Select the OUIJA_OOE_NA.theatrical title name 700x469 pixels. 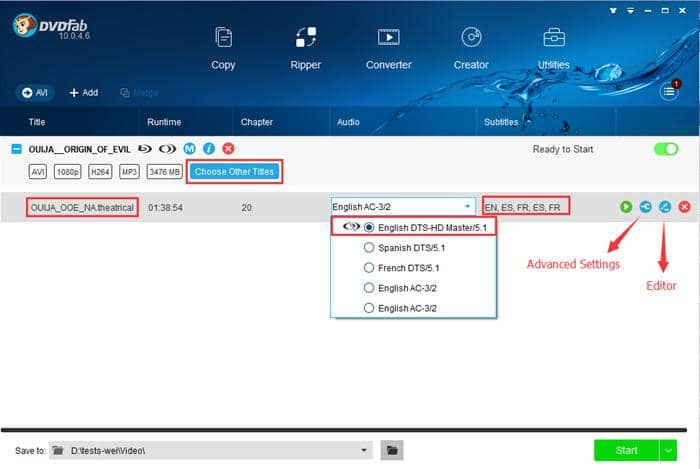click(82, 208)
